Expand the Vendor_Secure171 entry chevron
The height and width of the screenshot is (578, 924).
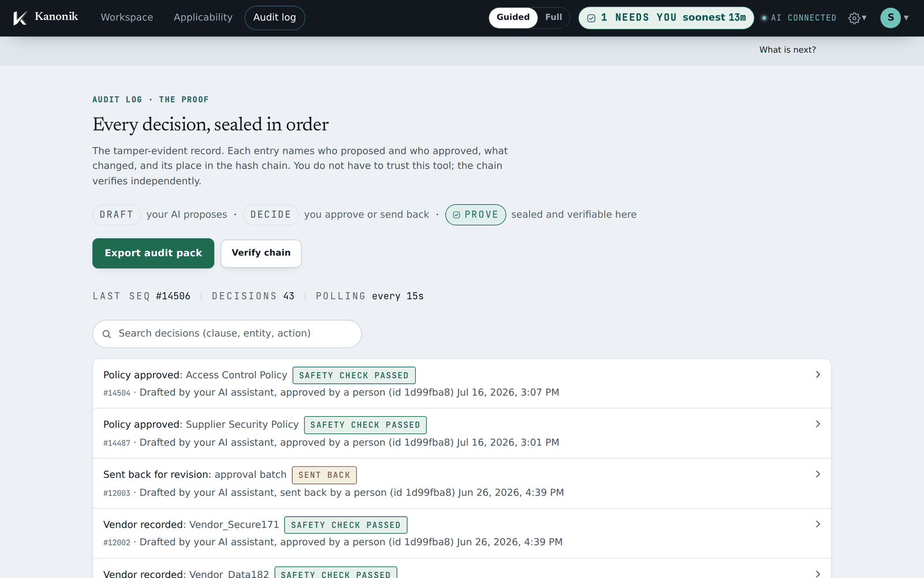pos(818,524)
